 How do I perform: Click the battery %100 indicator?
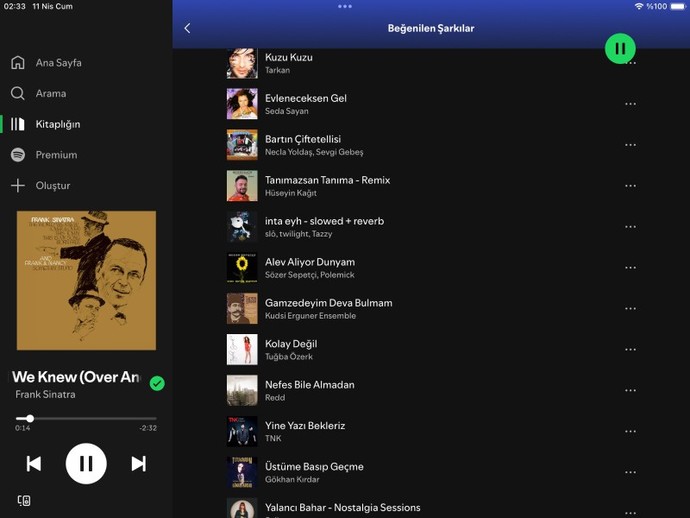click(666, 6)
